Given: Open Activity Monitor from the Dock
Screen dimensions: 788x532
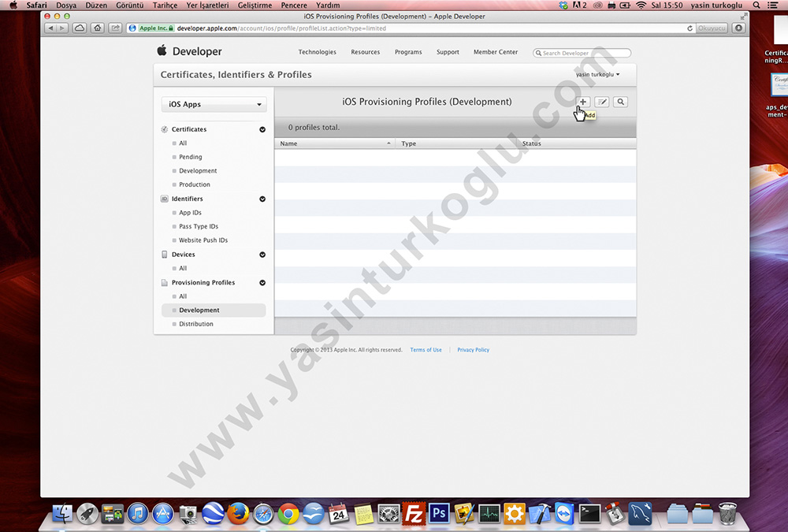Looking at the screenshot, I should (489, 514).
